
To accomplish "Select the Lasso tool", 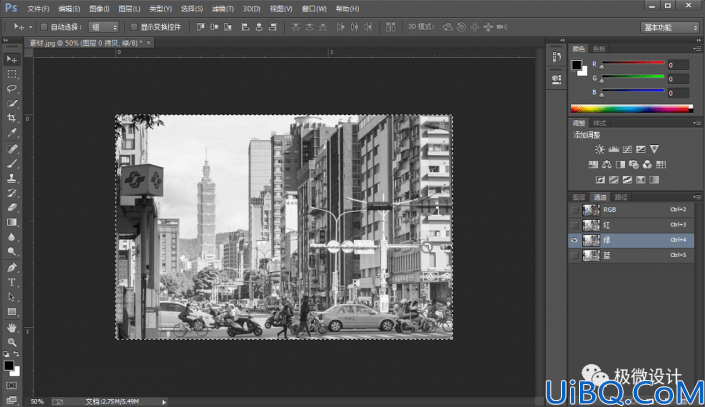I will (12, 89).
